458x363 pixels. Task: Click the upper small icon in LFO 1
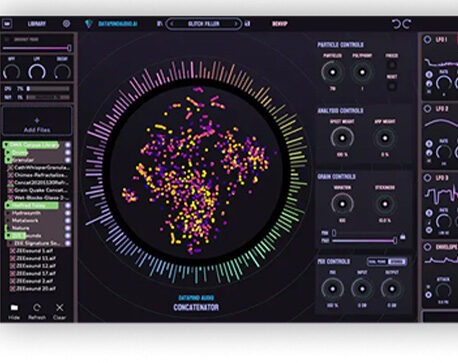tap(429, 75)
